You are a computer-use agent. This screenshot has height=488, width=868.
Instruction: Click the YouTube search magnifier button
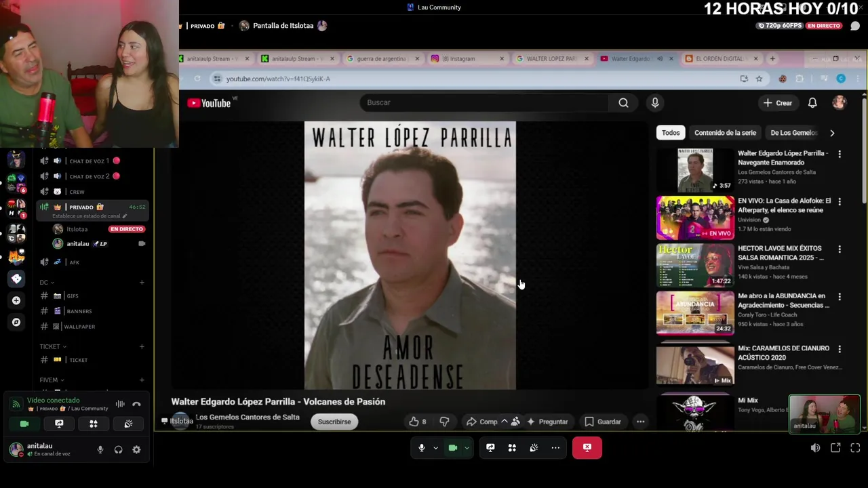[623, 102]
